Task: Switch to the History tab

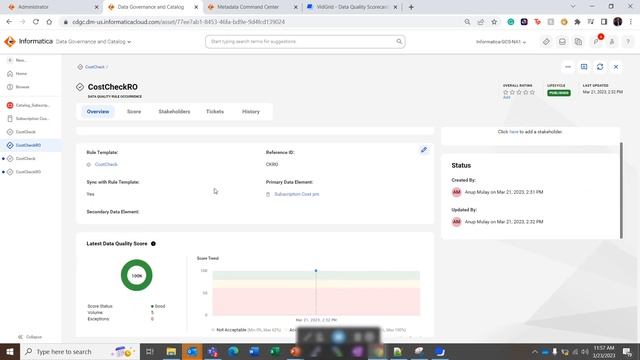Action: (x=251, y=111)
